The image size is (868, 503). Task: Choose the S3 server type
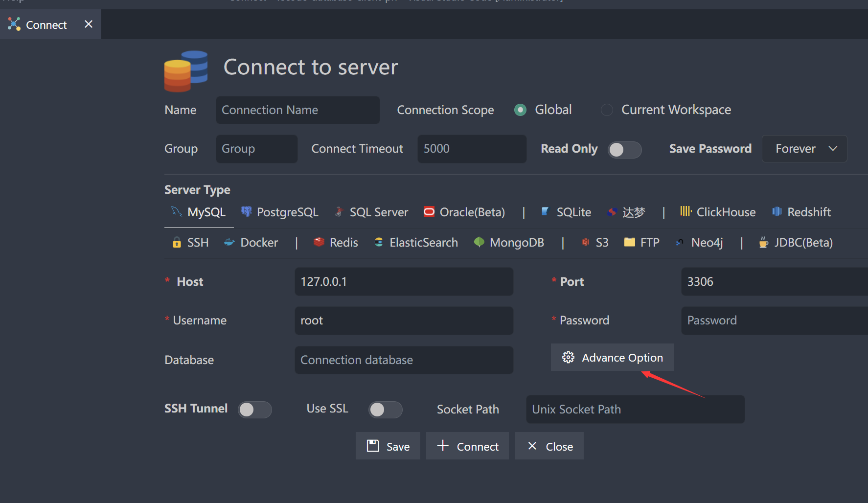pos(601,242)
